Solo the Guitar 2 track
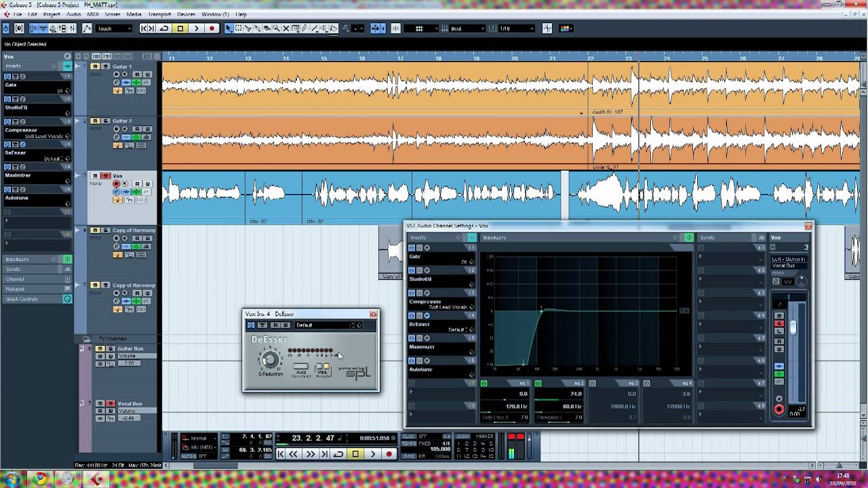This screenshot has height=488, width=868. [x=106, y=121]
